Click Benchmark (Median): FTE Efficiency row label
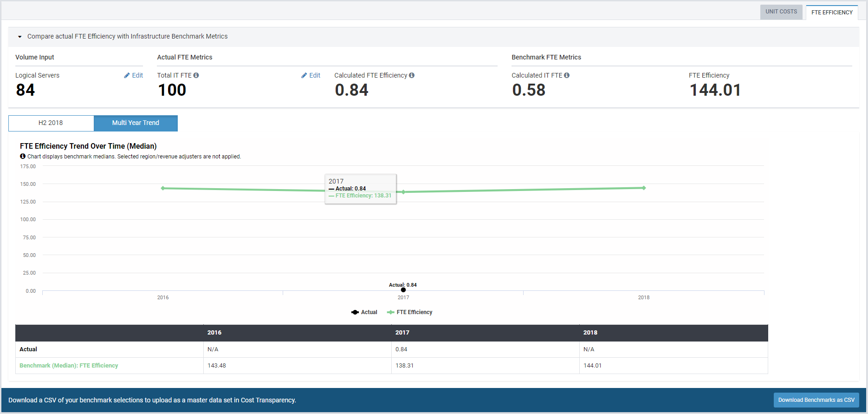This screenshot has height=414, width=868. pyautogui.click(x=69, y=366)
